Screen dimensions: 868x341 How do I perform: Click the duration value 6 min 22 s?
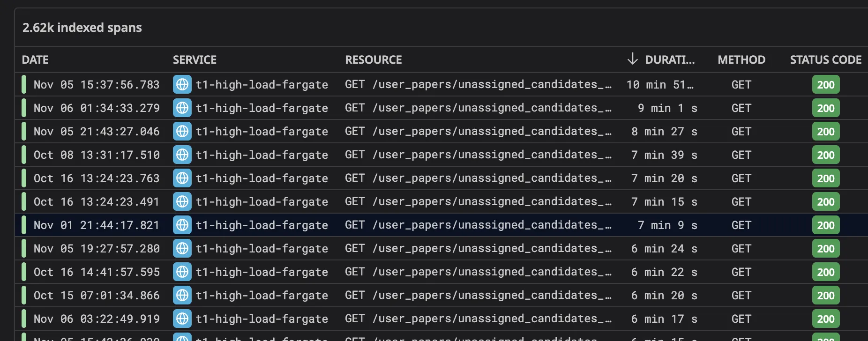pyautogui.click(x=664, y=272)
